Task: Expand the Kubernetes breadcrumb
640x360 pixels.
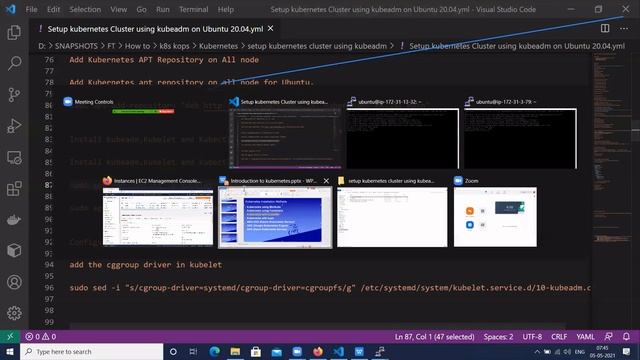Action: [218, 46]
